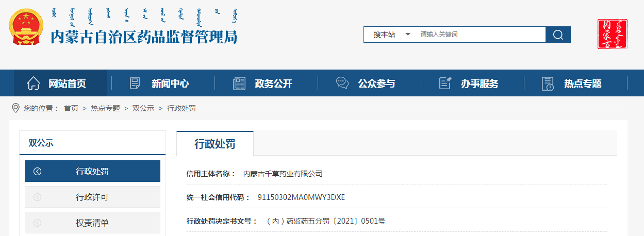Image resolution: width=644 pixels, height=236 pixels.
Task: Open the 政务公开 navigation menu
Action: (273, 83)
